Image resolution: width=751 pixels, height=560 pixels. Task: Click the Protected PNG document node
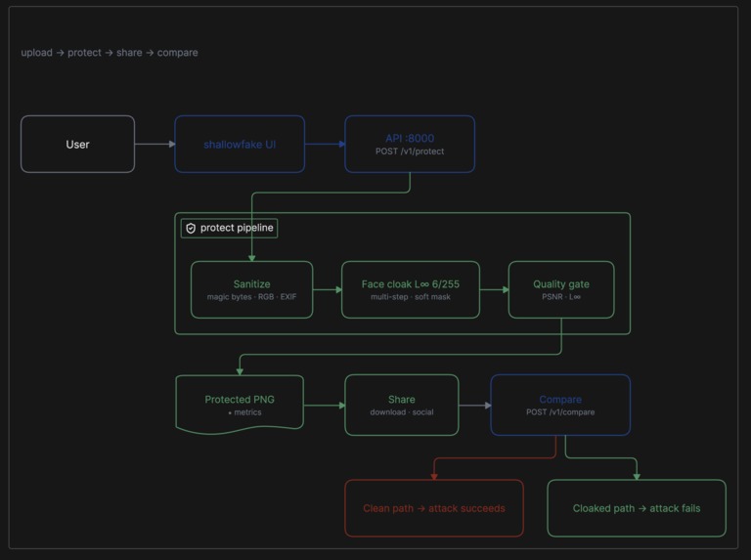(240, 405)
